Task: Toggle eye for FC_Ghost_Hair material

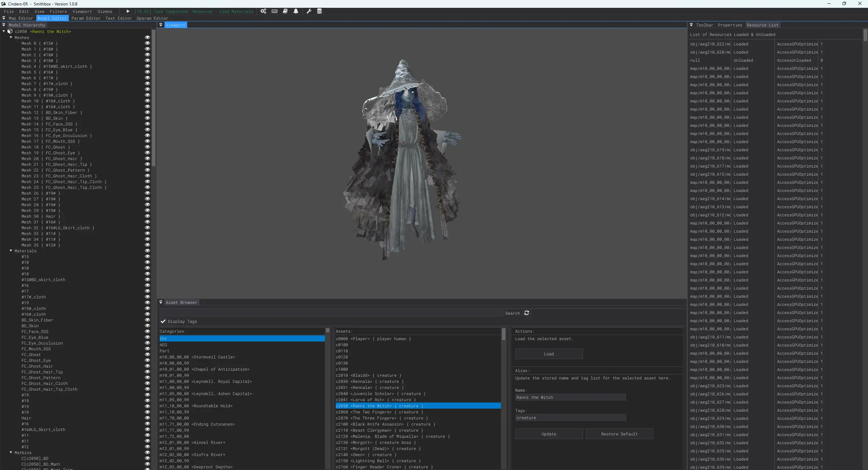Action: point(147,366)
